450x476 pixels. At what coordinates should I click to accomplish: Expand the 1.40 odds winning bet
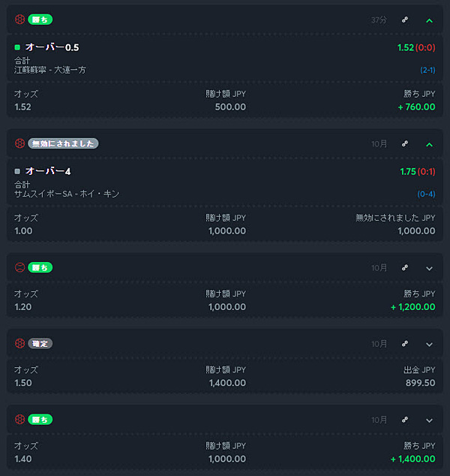pyautogui.click(x=429, y=420)
